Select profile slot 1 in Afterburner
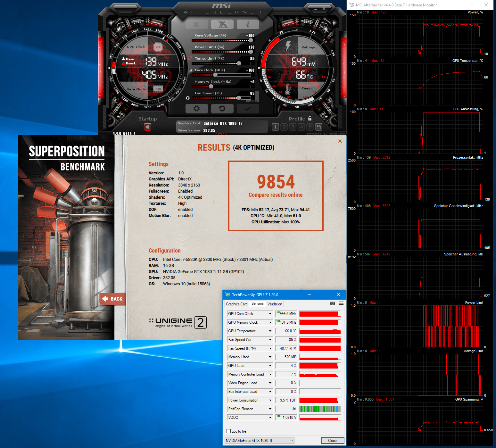This screenshot has height=448, width=496. [x=275, y=127]
